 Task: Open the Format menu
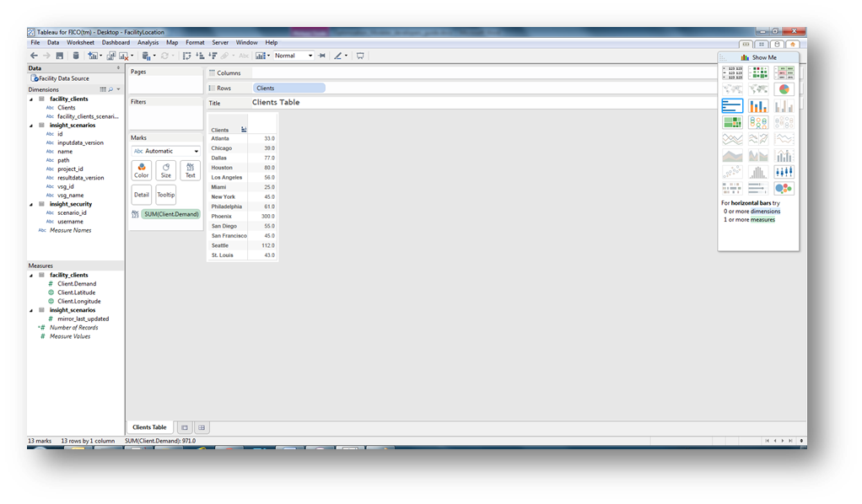coord(195,42)
